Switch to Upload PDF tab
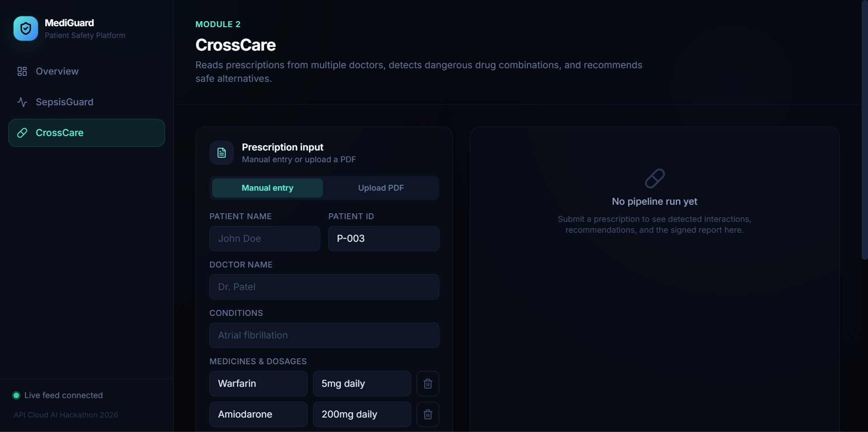Screen dimensions: 868x432 [x=381, y=188]
